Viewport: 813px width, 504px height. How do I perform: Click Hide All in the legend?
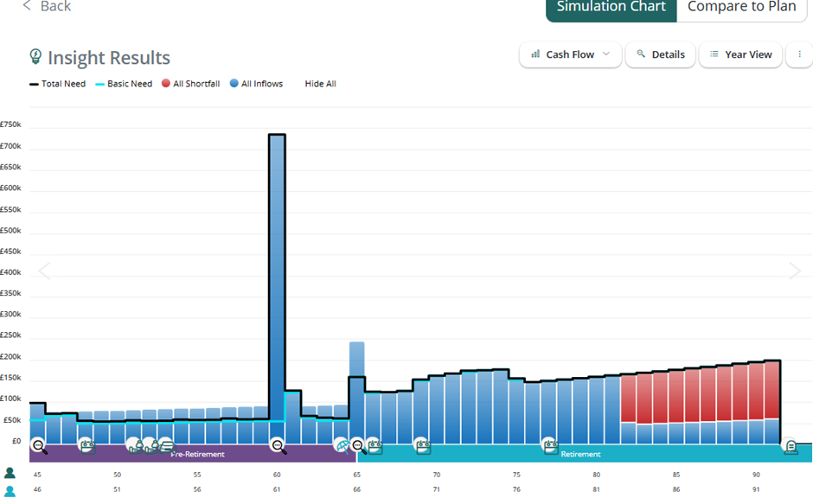pyautogui.click(x=320, y=84)
